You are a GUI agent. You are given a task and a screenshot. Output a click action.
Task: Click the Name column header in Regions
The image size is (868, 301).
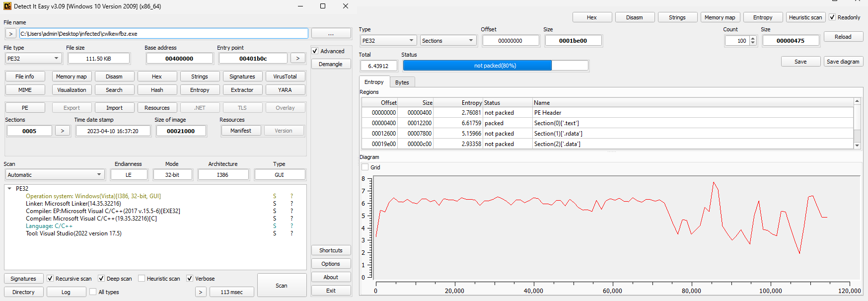coord(693,103)
